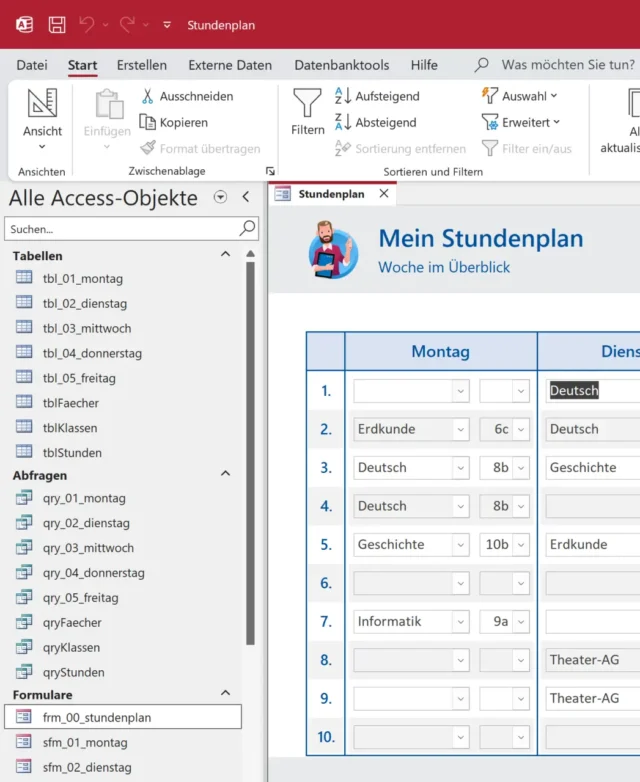
Task: Click the navigation pane scrollbar
Action: (250, 453)
